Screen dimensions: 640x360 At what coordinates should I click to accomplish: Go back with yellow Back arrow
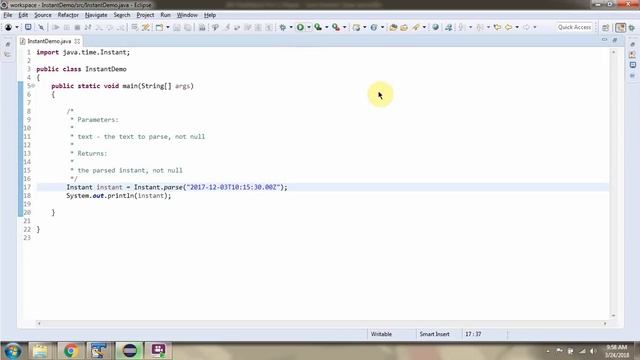508,27
